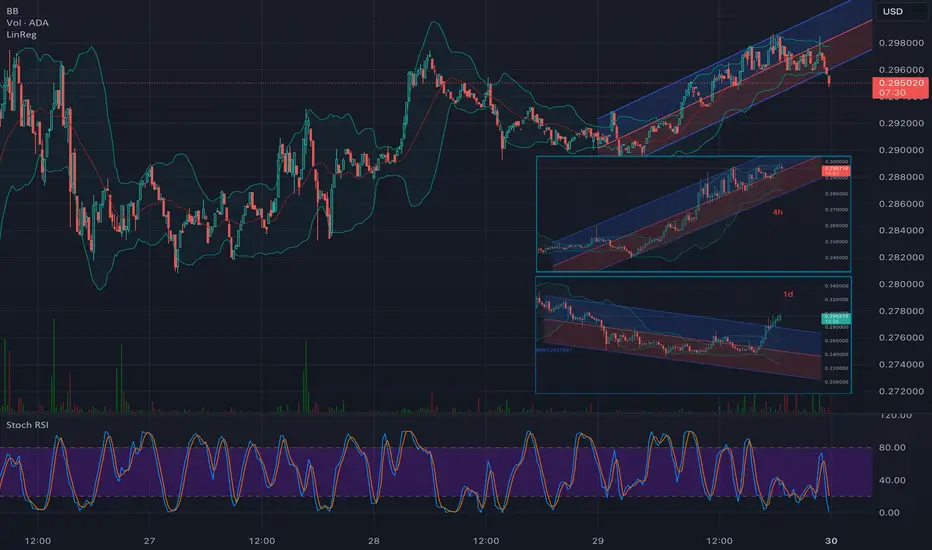Click the green price tag in 1d inset
Viewport: 932px width, 550px height.
(x=836, y=319)
